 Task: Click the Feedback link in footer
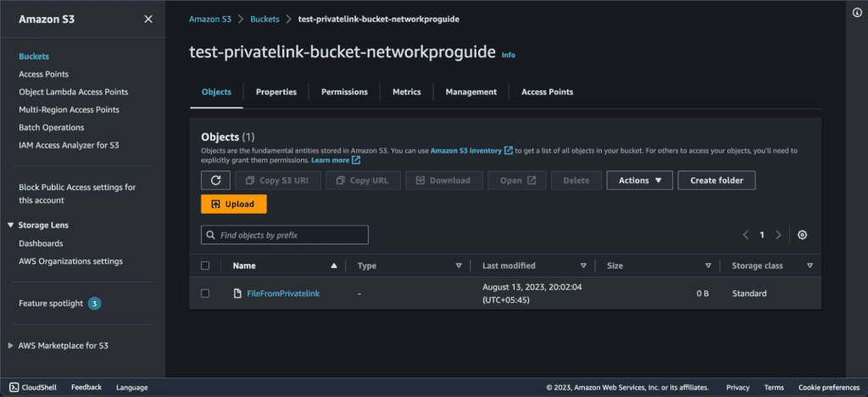click(x=86, y=388)
